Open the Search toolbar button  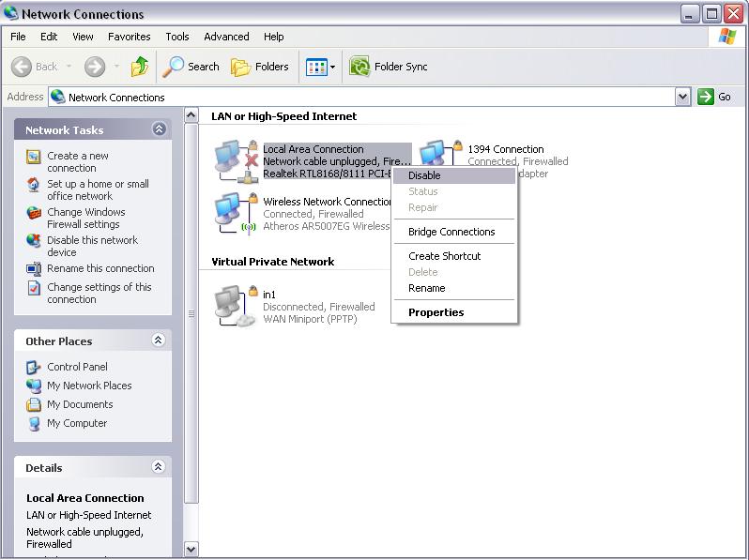pos(191,67)
